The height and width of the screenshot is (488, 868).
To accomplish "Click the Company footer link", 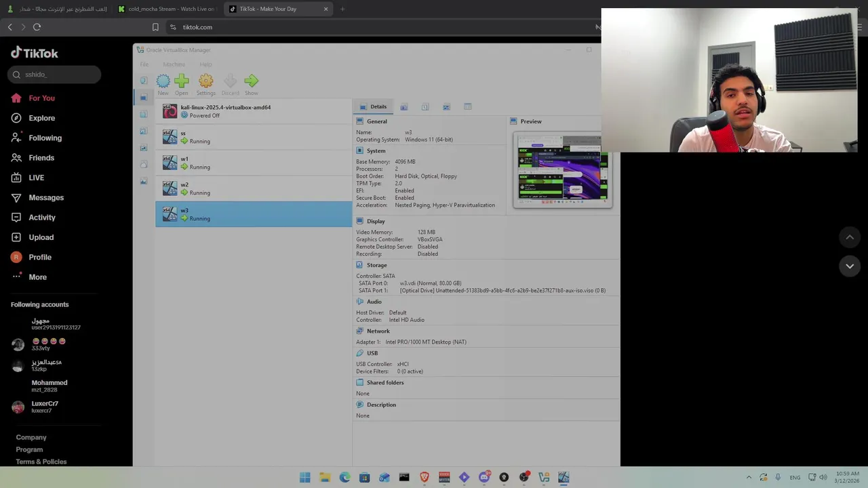I will [x=31, y=437].
